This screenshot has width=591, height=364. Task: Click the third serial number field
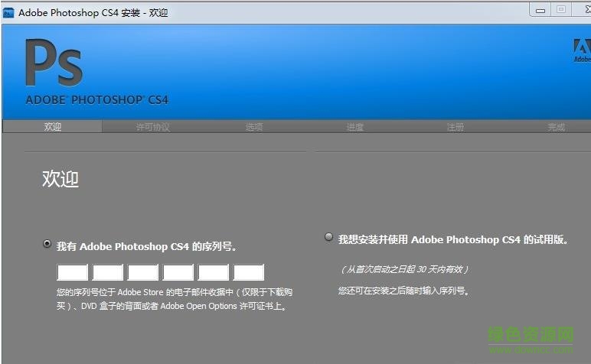click(143, 272)
